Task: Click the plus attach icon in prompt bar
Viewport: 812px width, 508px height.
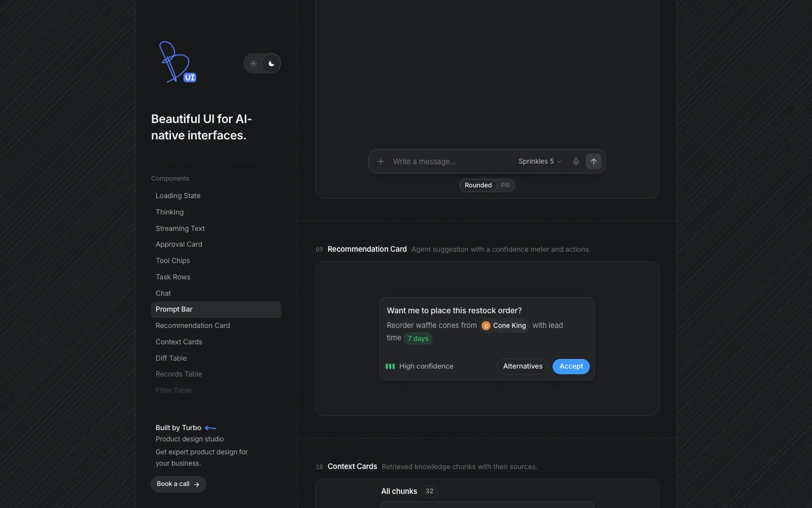Action: (x=381, y=161)
